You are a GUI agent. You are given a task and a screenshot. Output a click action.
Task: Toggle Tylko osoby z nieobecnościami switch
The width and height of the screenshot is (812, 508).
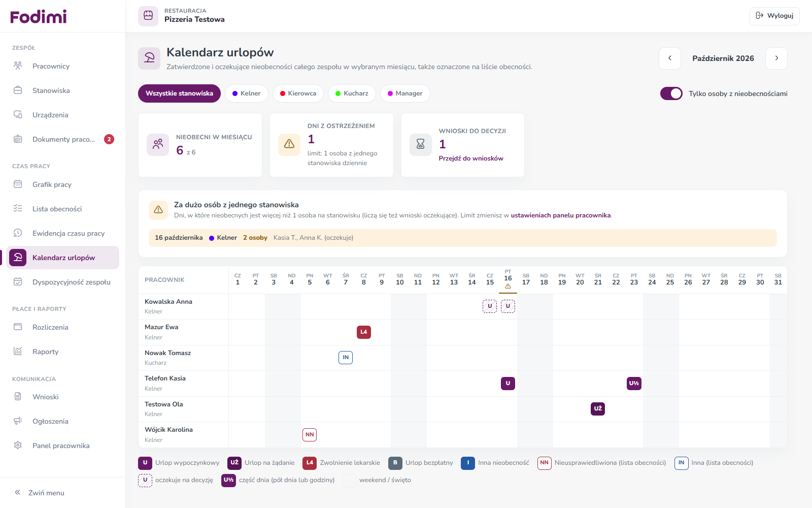click(671, 93)
